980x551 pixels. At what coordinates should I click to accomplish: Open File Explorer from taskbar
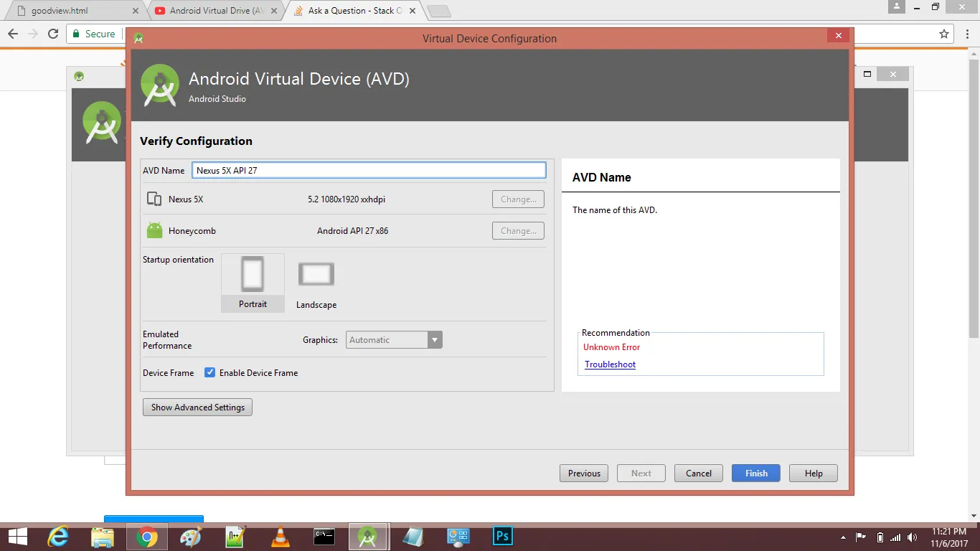(x=103, y=537)
